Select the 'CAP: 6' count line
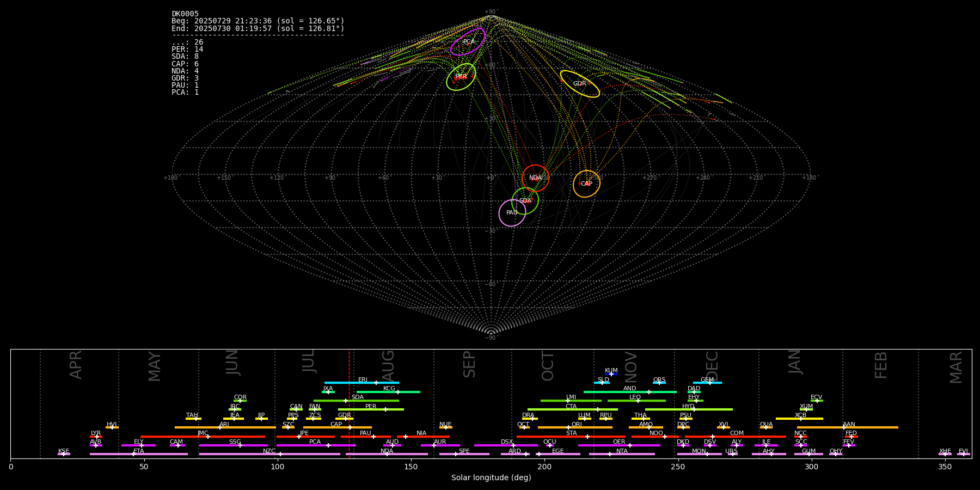This screenshot has width=980, height=490. pyautogui.click(x=185, y=64)
